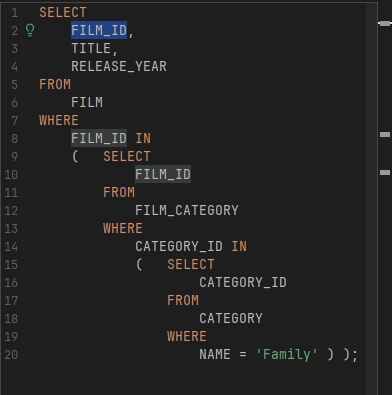Click the opening parenthesis on line 15

139,264
